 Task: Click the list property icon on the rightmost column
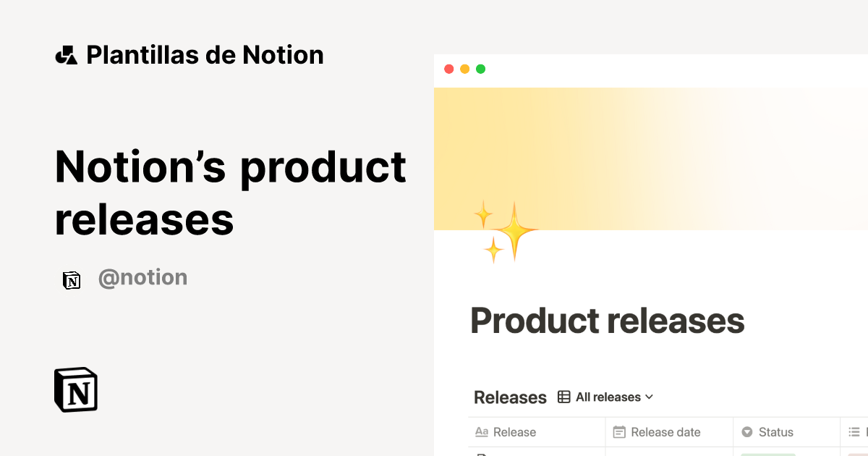pos(854,431)
